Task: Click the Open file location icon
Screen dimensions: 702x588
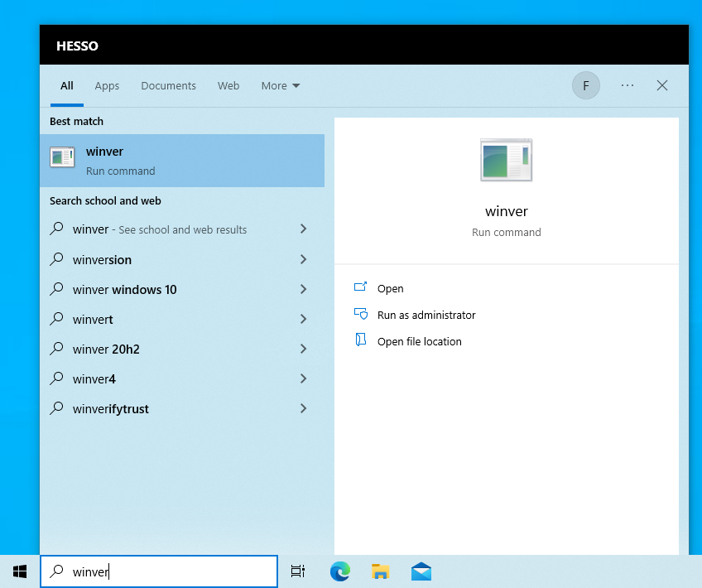Action: (360, 340)
